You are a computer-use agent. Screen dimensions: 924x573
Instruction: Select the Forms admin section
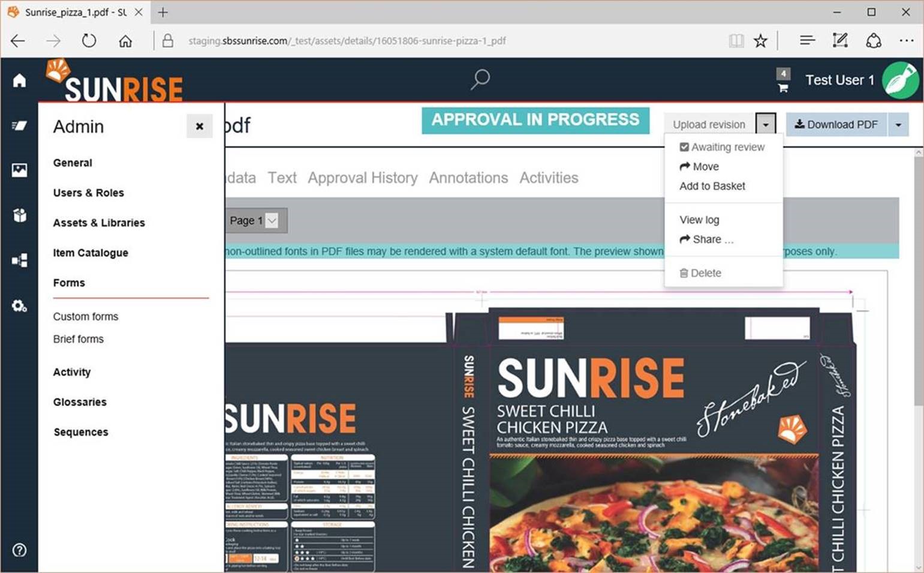click(69, 283)
